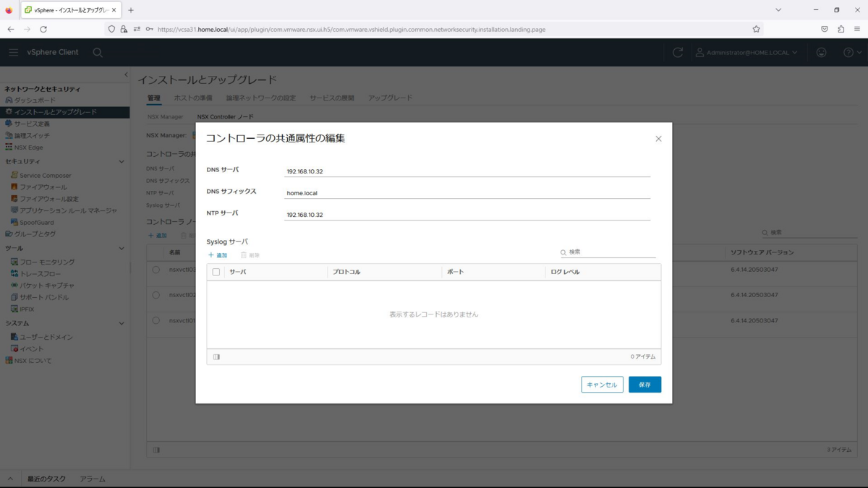Image resolution: width=868 pixels, height=488 pixels.
Task: Open Firefox list-all-tabs chevron
Action: tap(778, 10)
